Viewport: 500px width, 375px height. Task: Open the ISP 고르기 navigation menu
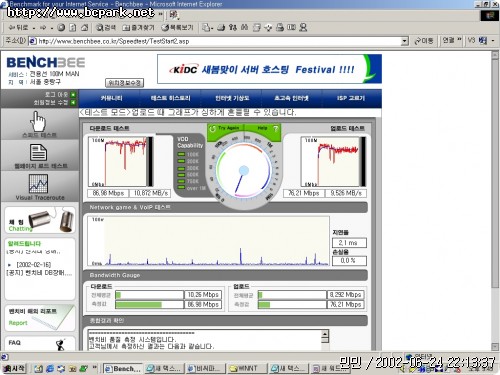coord(351,98)
